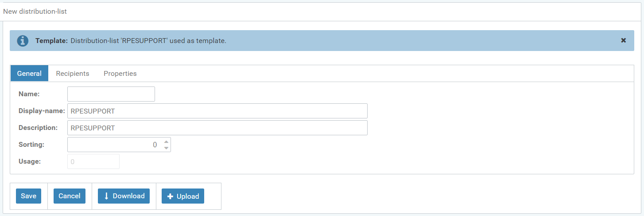Click the greyed-out Usage field
The width and height of the screenshot is (644, 216).
coord(93,161)
